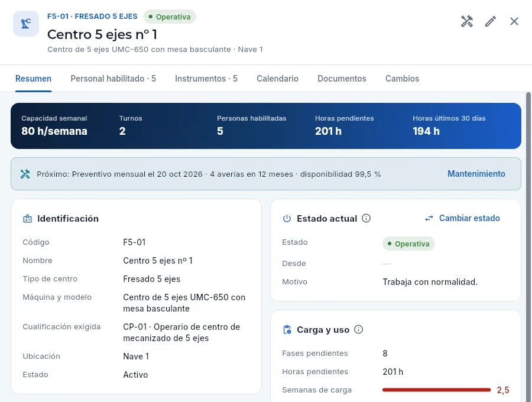Screen dimensions: 532x402
Task: Click the title Centro 5 ejes nº 1
Action: pyautogui.click(x=102, y=34)
